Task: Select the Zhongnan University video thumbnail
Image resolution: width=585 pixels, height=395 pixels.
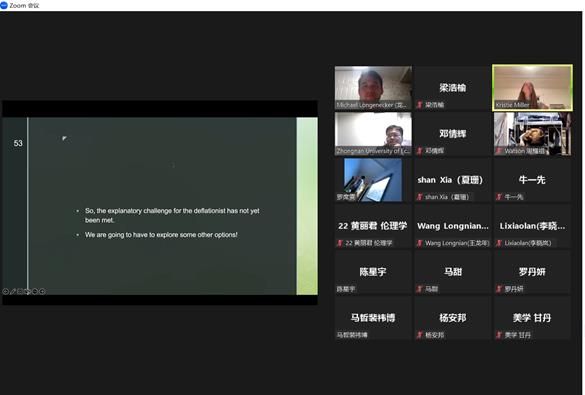Action: click(x=373, y=134)
